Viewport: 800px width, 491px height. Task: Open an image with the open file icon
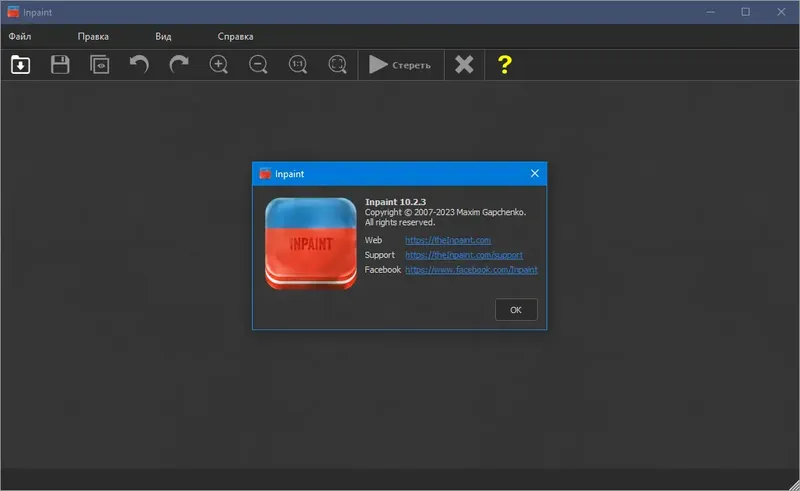pyautogui.click(x=20, y=65)
